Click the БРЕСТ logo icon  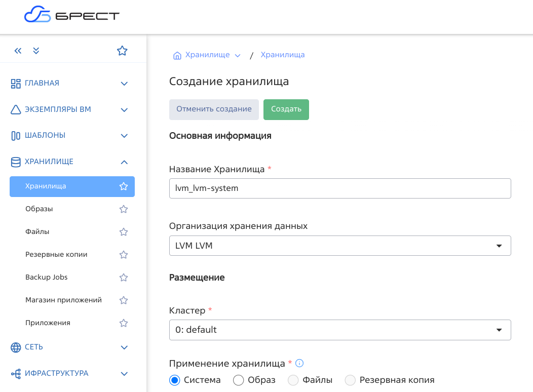[x=38, y=14]
